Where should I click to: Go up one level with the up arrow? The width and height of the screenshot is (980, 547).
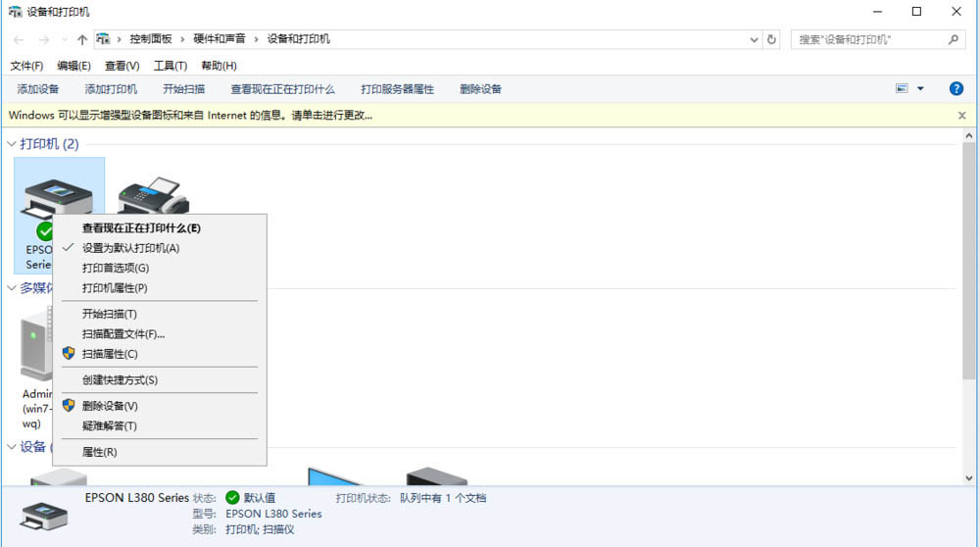coord(82,39)
